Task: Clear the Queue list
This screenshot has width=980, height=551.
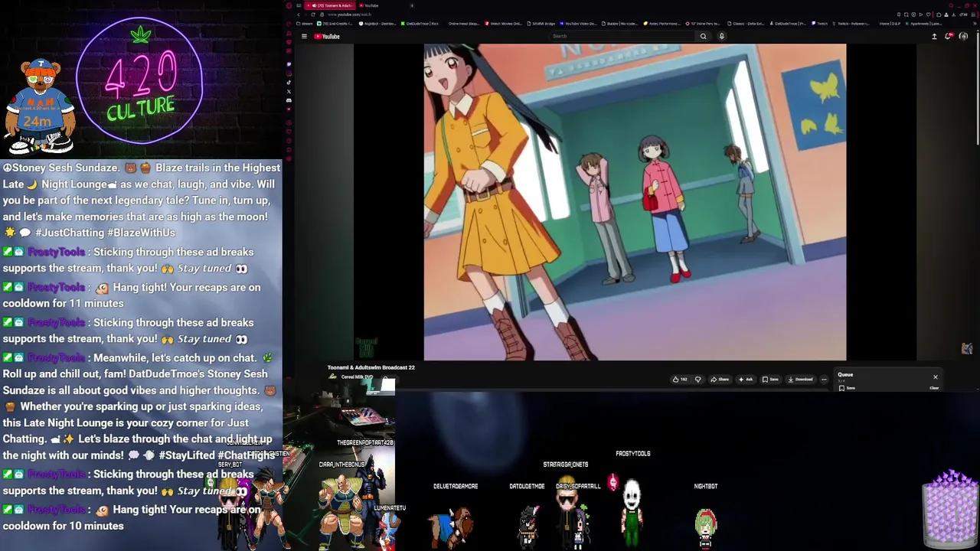Action: click(934, 388)
